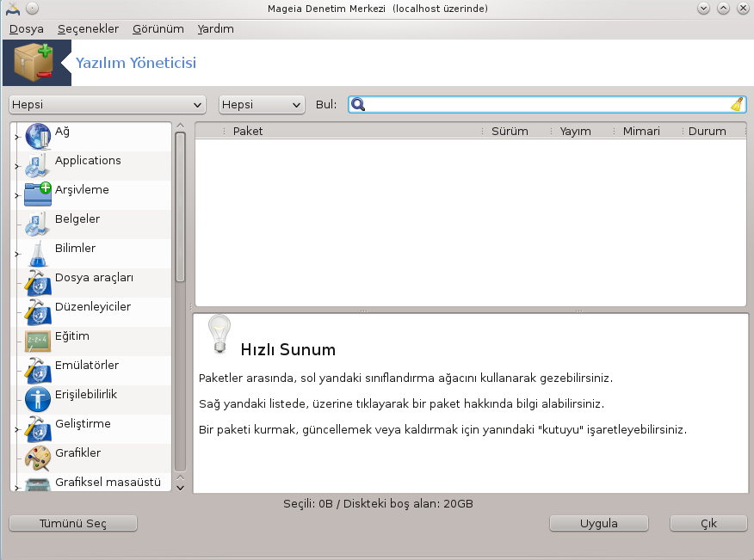Select the Belgeler category label

coord(77,218)
